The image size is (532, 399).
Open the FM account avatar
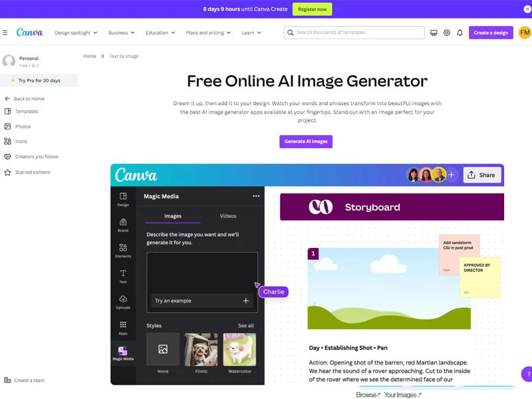pyautogui.click(x=525, y=33)
